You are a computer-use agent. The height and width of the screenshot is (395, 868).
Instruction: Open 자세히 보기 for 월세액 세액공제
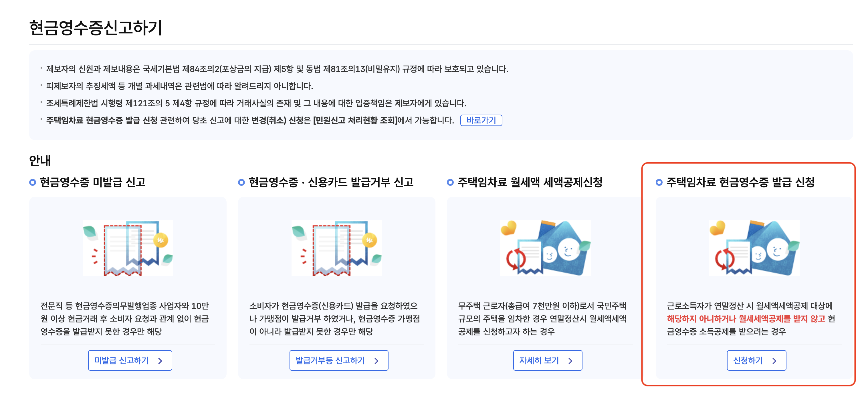pyautogui.click(x=548, y=360)
